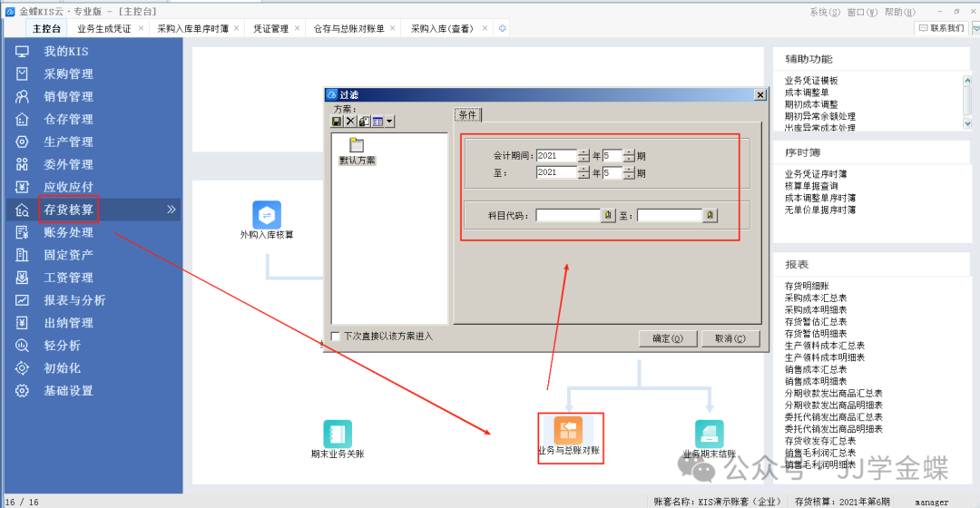This screenshot has width=980, height=508.
Task: Click the lookup button beside the first 科目代码 field
Action: (x=608, y=215)
